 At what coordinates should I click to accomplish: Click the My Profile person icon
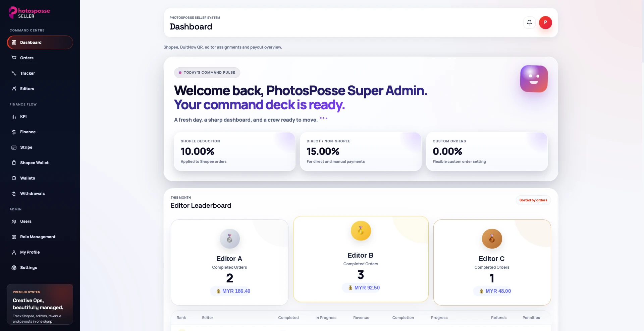[14, 252]
